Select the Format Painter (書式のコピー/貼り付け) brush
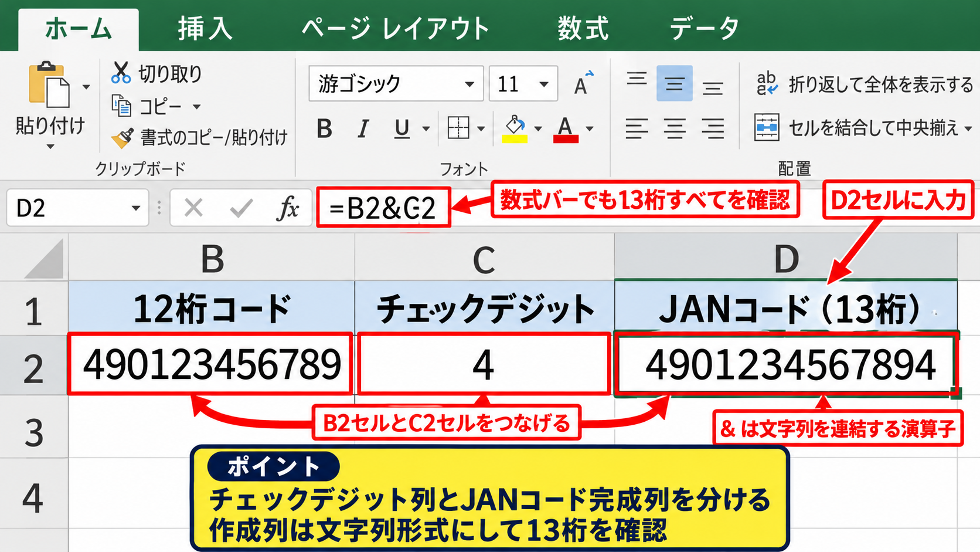This screenshot has width=980, height=552. click(122, 138)
